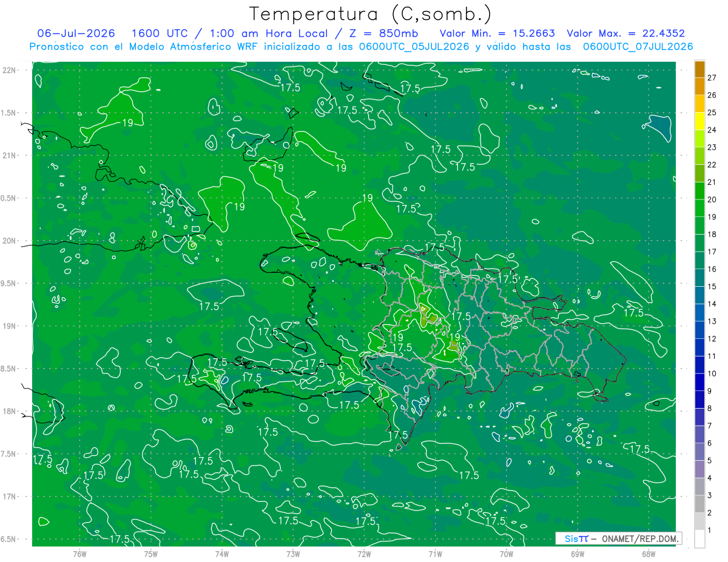Click colorbar legend value '1'
Screen dimensions: 728x562
(710, 530)
